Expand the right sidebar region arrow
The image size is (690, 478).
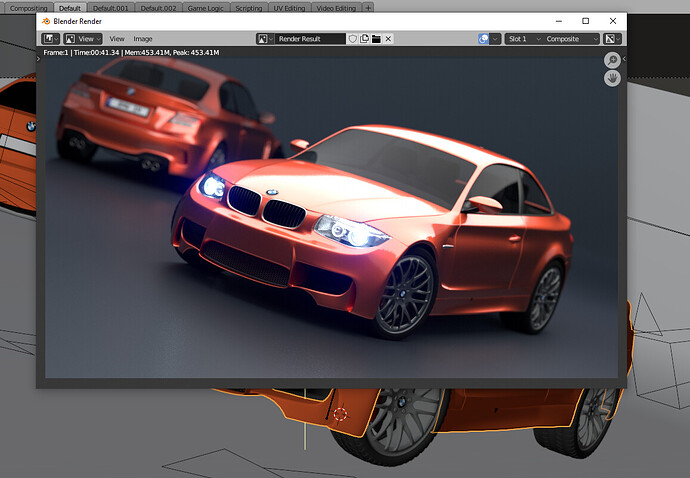pos(624,59)
